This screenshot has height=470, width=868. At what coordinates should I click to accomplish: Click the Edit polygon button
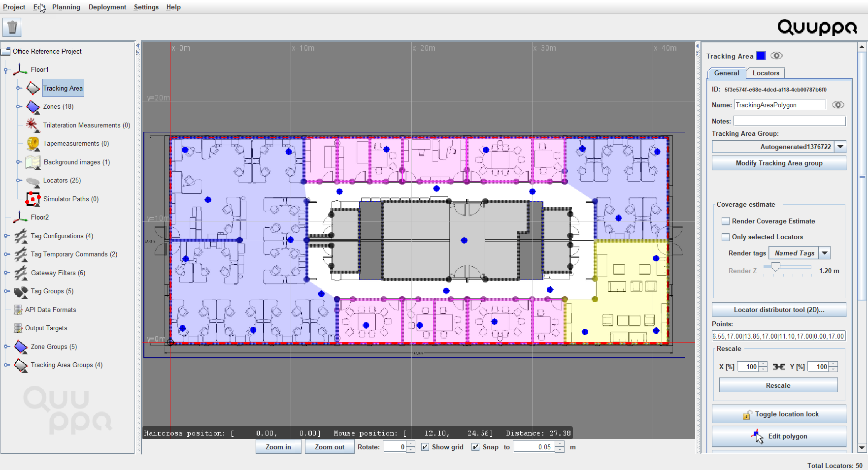(x=779, y=436)
